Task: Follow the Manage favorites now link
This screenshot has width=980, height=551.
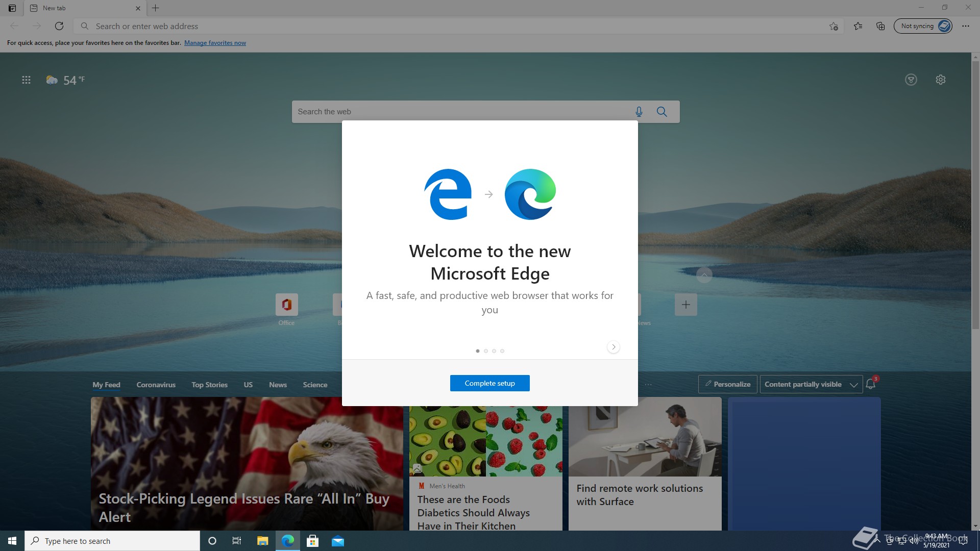Action: [215, 43]
